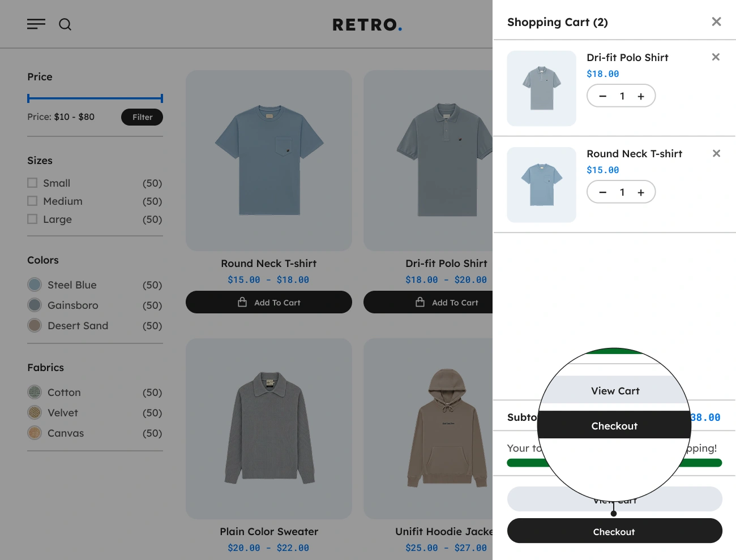The image size is (736, 560).
Task: Click the $18.00 price in cart
Action: [x=603, y=74]
